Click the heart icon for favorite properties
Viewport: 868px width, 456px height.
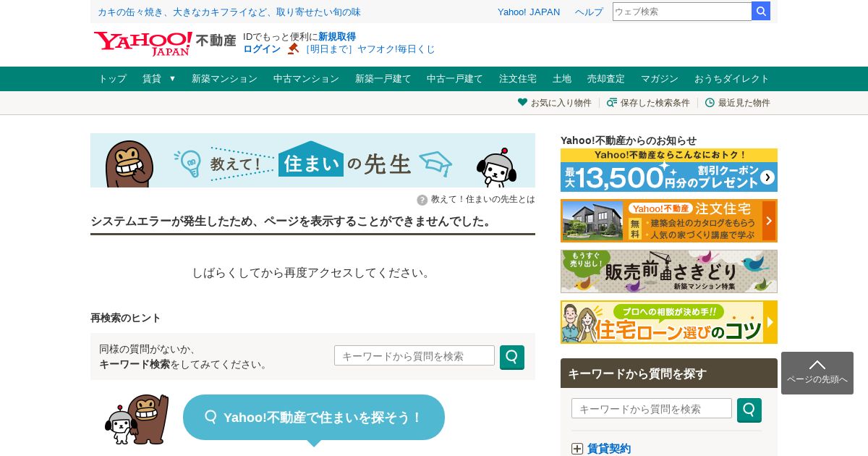522,102
